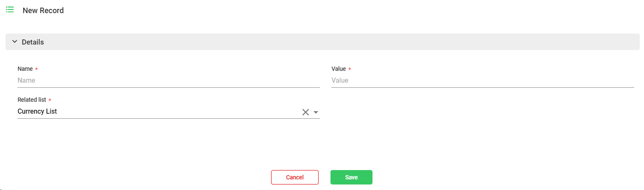The image size is (644, 190).
Task: Cancel the new record
Action: click(x=294, y=177)
